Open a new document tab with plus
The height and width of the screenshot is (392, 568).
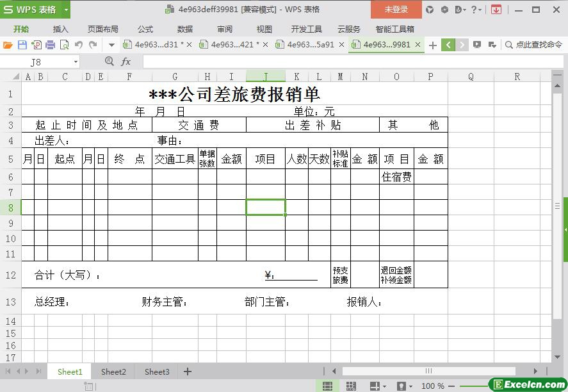pos(433,45)
